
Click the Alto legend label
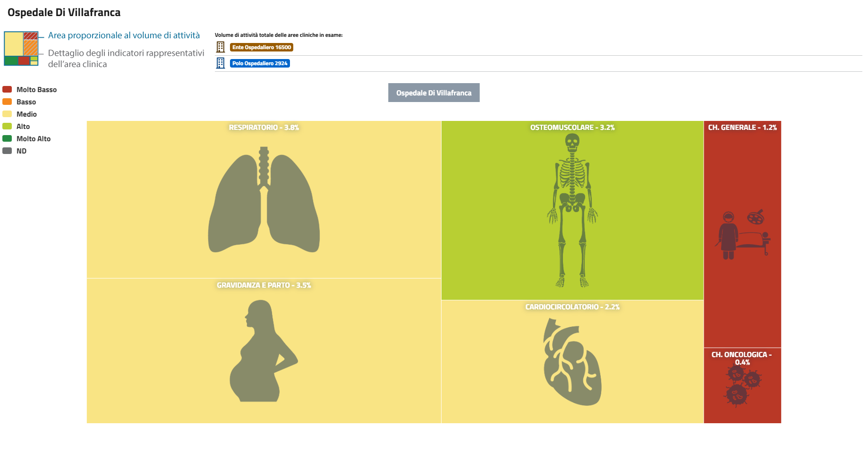pos(23,127)
